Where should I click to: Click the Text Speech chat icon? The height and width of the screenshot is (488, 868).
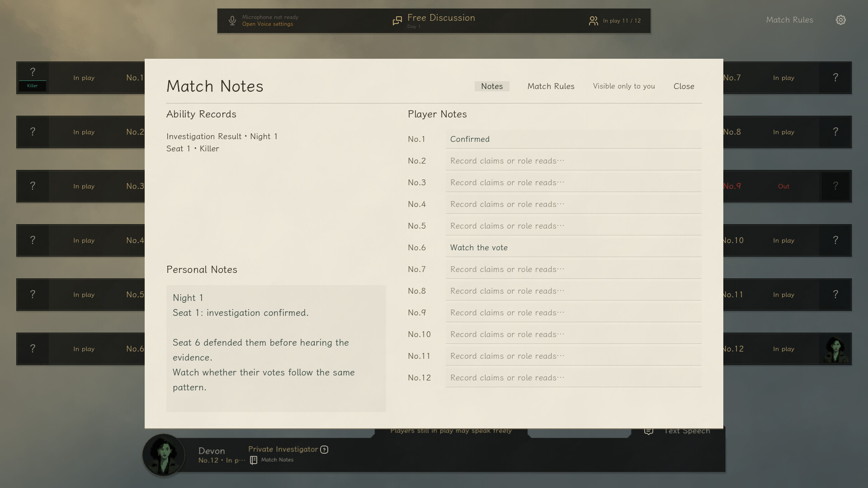coord(648,431)
